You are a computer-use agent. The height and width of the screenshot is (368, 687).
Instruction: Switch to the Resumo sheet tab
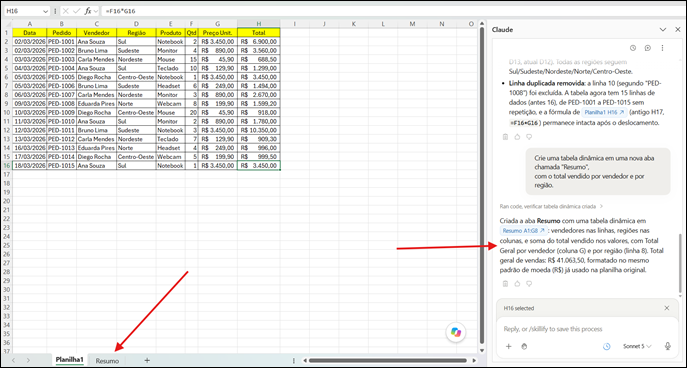click(x=107, y=361)
